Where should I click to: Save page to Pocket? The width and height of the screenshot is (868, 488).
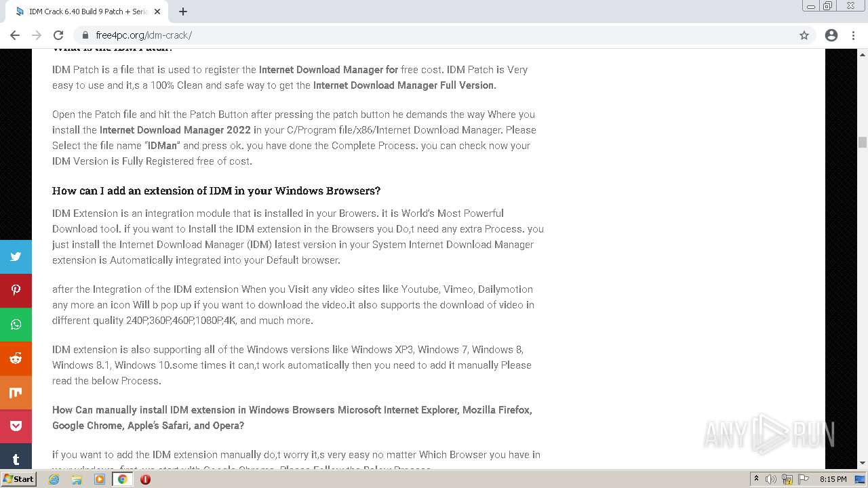pos(16,426)
